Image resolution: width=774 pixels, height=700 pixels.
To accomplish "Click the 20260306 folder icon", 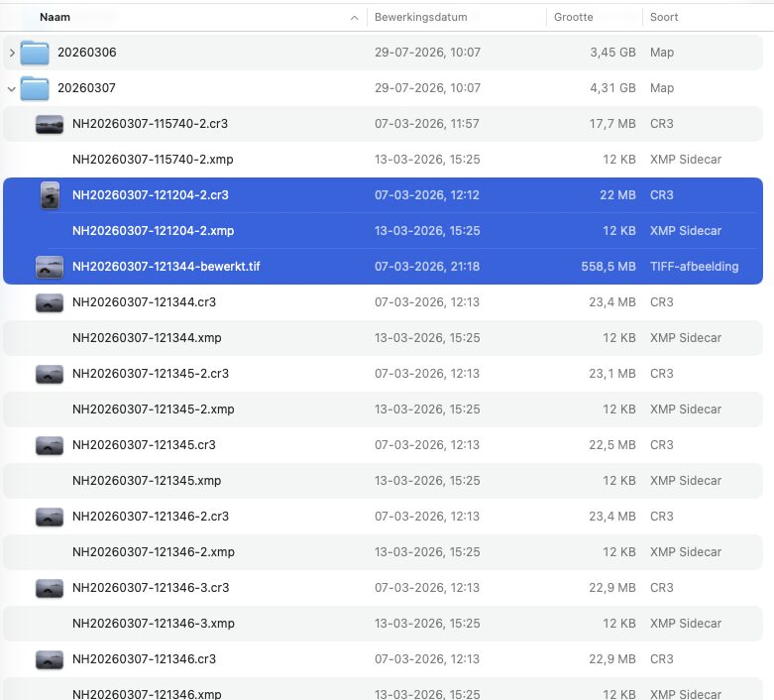I will point(35,53).
